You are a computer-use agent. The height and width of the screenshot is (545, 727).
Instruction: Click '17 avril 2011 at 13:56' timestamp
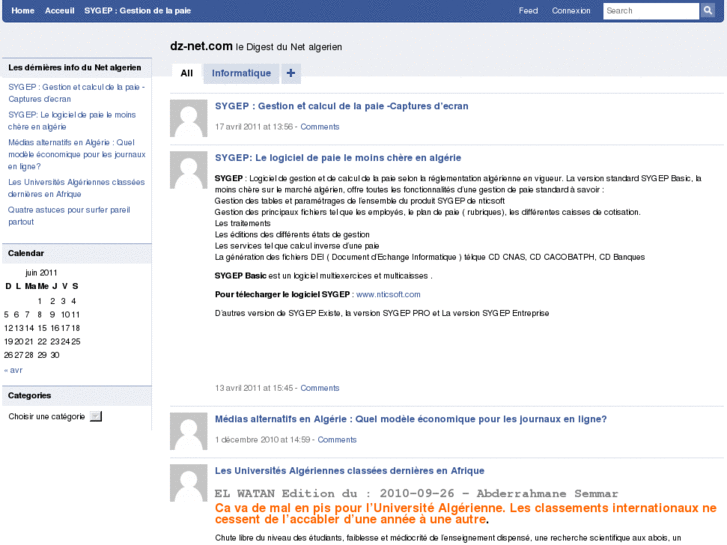pyautogui.click(x=254, y=127)
